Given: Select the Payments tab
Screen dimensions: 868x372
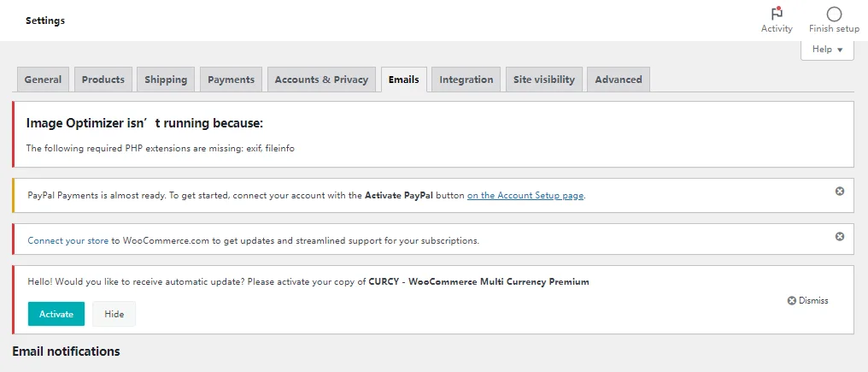Looking at the screenshot, I should click(231, 80).
